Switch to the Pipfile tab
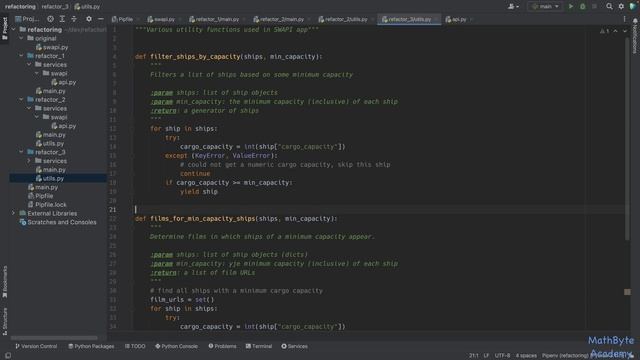 coord(122,19)
